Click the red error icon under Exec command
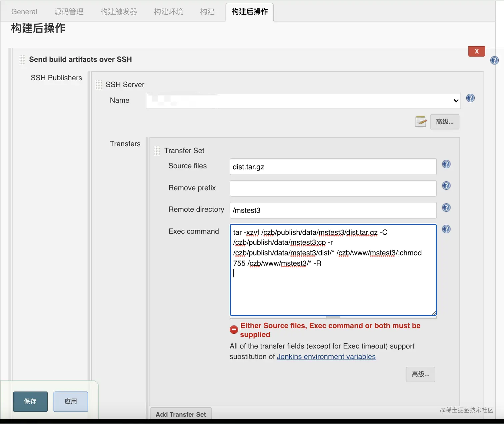This screenshot has height=424, width=504. click(x=234, y=330)
